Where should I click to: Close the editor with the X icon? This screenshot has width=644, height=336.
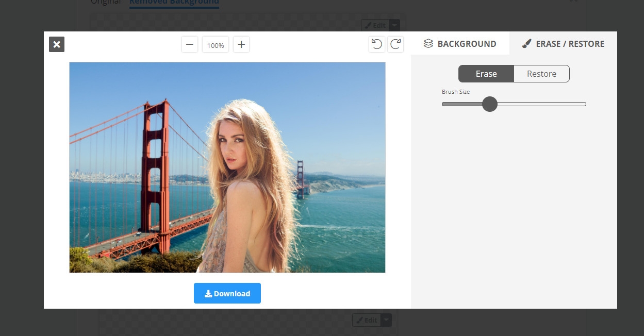coord(56,44)
